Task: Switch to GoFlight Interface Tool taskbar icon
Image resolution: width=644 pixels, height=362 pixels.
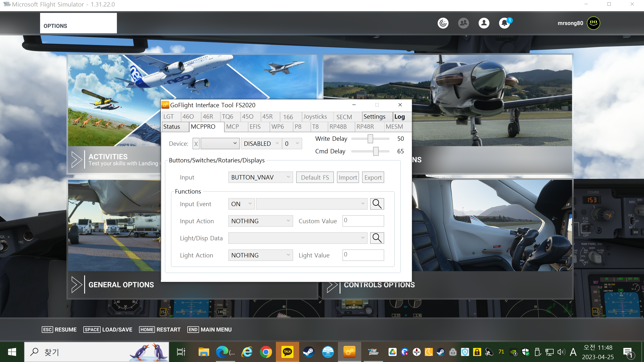Action: (349, 352)
